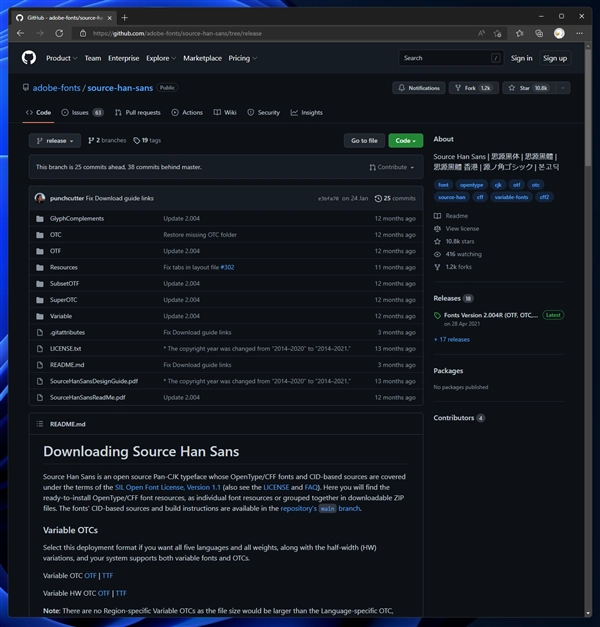Click issue #302 link in Resources row

[227, 268]
